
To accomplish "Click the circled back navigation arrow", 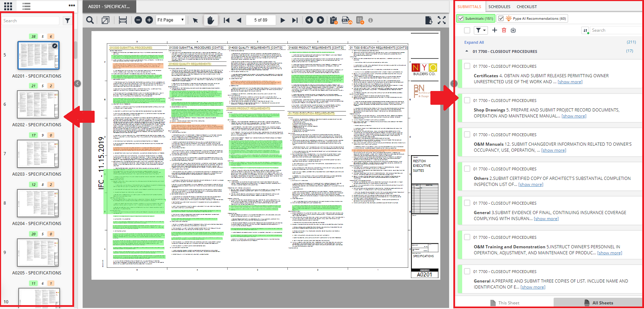I will click(309, 20).
